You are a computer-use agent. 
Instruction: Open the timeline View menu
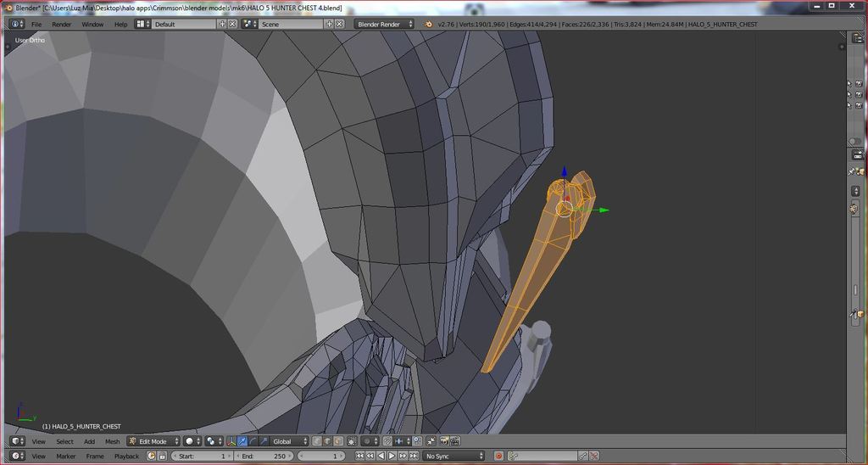(38, 457)
